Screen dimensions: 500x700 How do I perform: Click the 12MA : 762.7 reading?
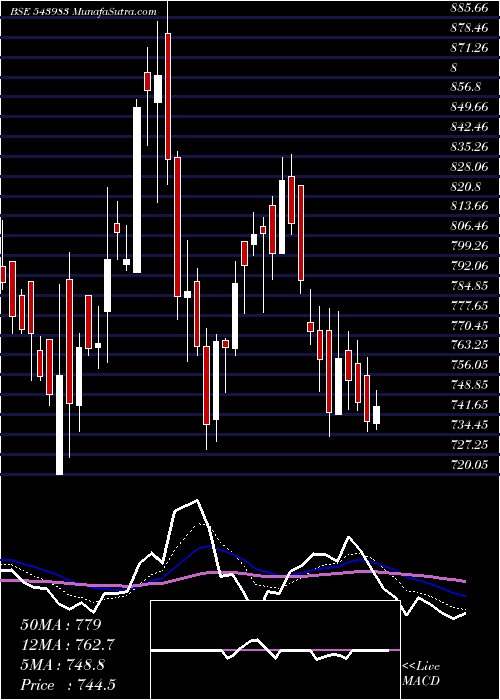coord(68,645)
